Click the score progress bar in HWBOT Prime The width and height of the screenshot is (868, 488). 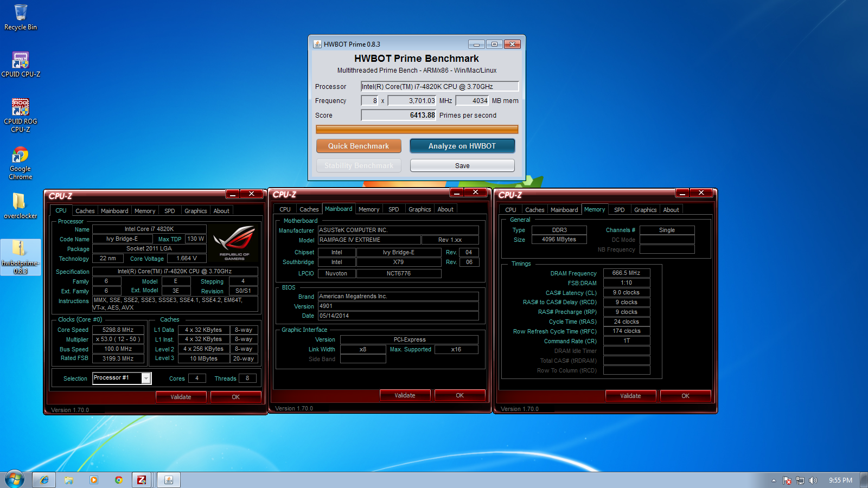[417, 129]
